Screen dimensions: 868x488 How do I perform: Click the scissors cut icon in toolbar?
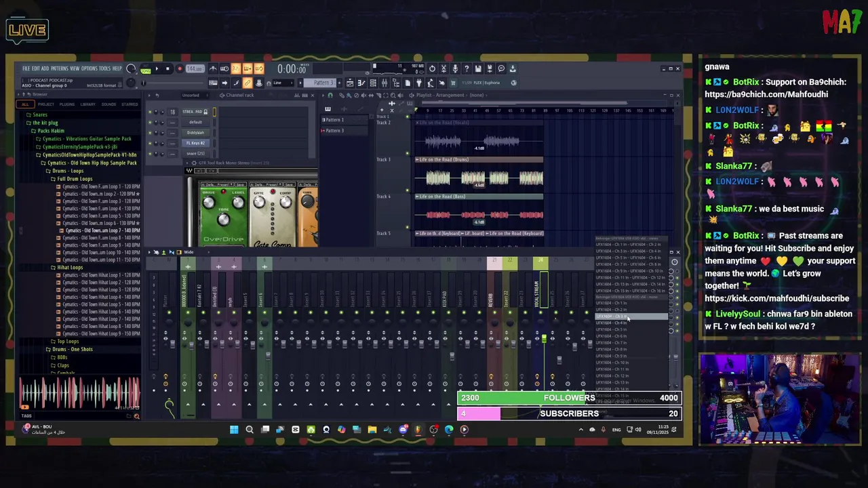pyautogui.click(x=443, y=68)
